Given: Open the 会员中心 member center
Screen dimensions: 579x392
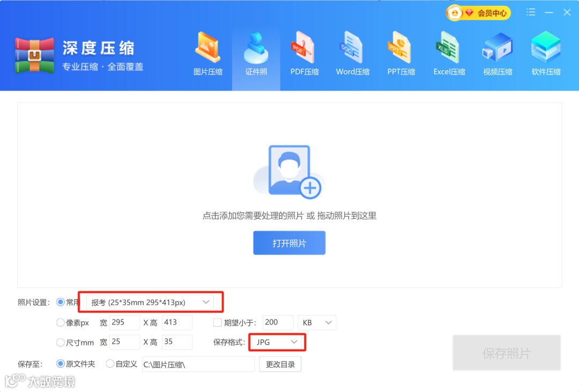Looking at the screenshot, I should (478, 13).
